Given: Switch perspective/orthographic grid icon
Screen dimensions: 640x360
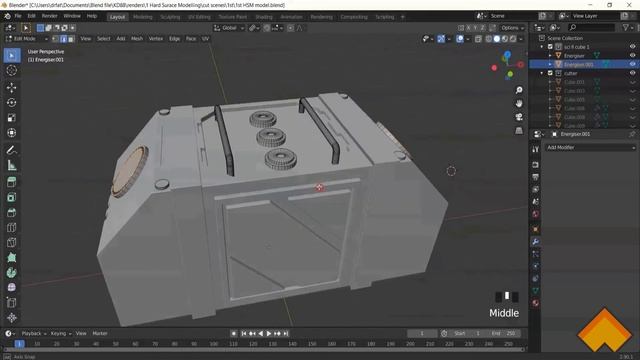Looking at the screenshot, I should [x=519, y=131].
